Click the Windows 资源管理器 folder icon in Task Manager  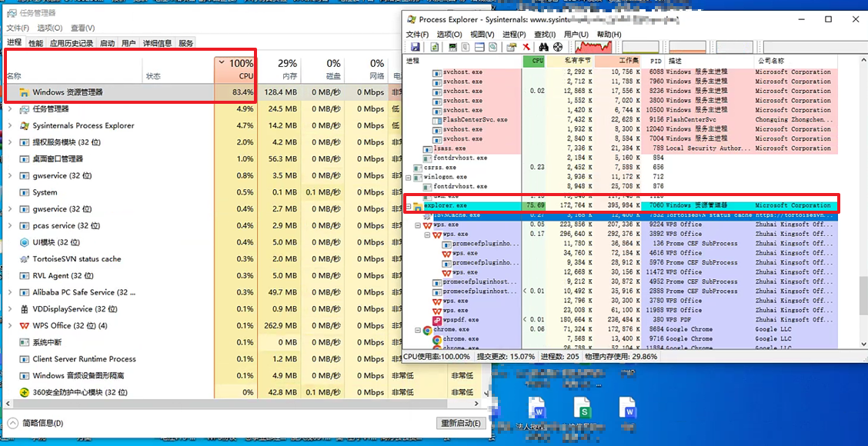[x=23, y=92]
